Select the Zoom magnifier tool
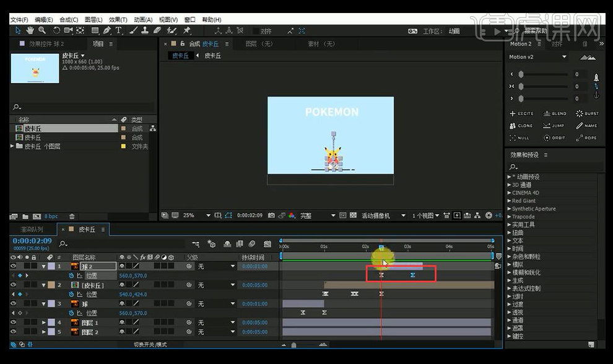 (42, 30)
